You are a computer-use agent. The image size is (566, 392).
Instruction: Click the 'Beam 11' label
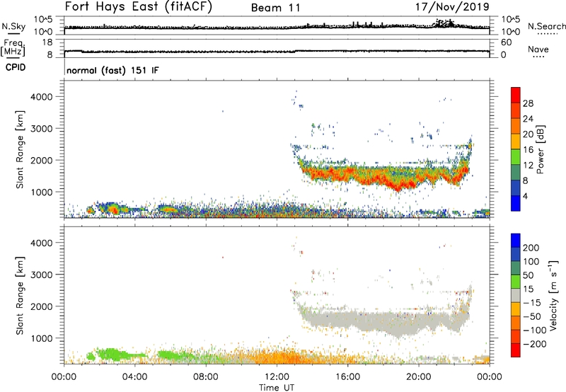276,8
